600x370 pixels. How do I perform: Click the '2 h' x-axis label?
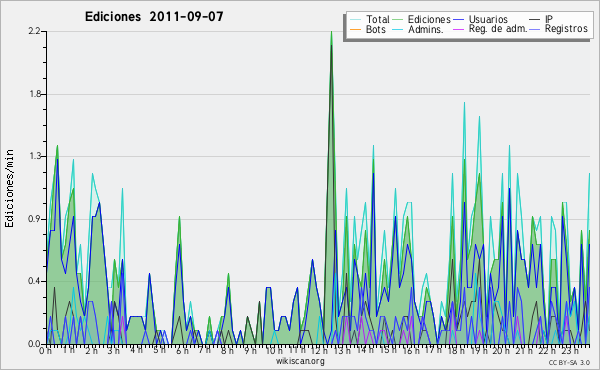91,350
